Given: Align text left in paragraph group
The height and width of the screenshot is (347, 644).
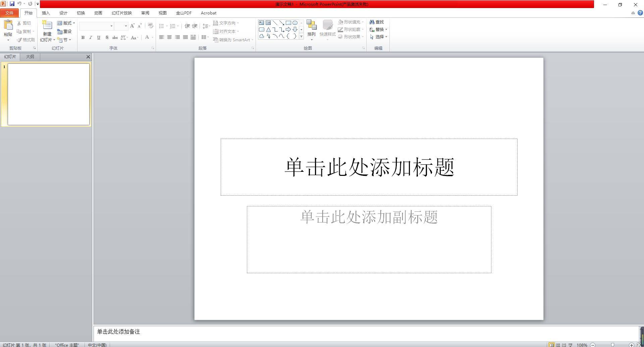Looking at the screenshot, I should coord(161,37).
